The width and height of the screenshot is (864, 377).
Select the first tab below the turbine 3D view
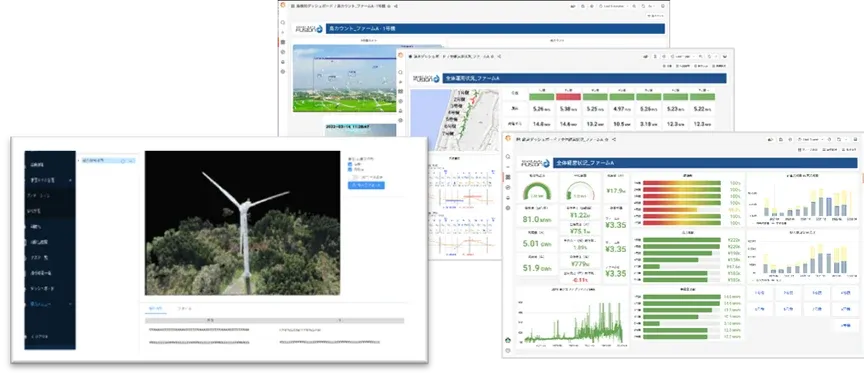click(x=155, y=309)
